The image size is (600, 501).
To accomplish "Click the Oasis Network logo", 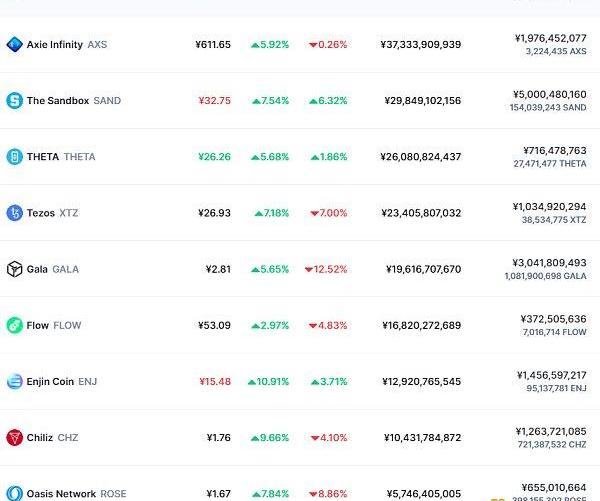I will [x=14, y=492].
